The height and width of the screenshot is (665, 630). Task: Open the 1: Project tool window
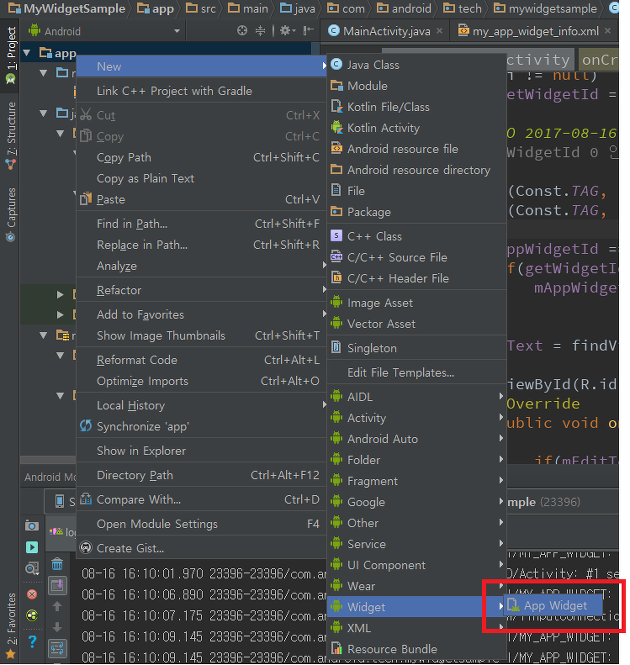pos(10,54)
